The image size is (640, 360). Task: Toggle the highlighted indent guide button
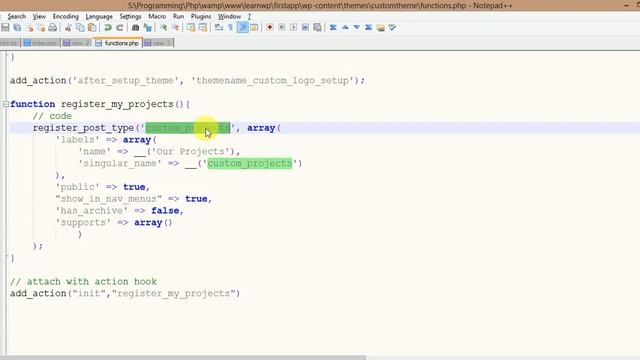click(x=242, y=27)
